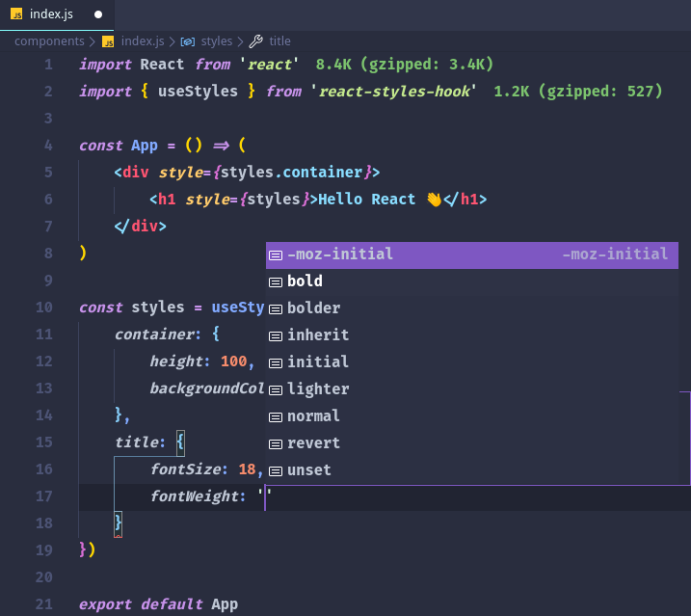This screenshot has width=691, height=616.
Task: Click the styles constant name on line 10
Action: [x=157, y=308]
